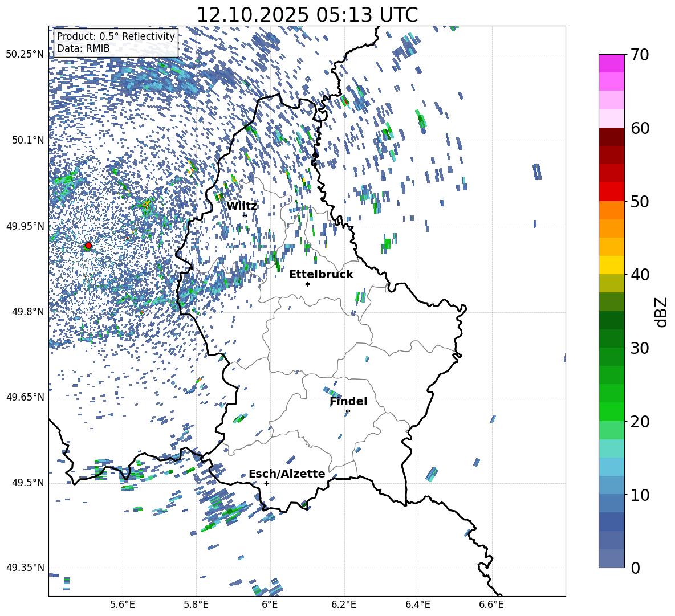The image size is (675, 616).
Task: Click the cross marker below Findel
Action: 348,411
